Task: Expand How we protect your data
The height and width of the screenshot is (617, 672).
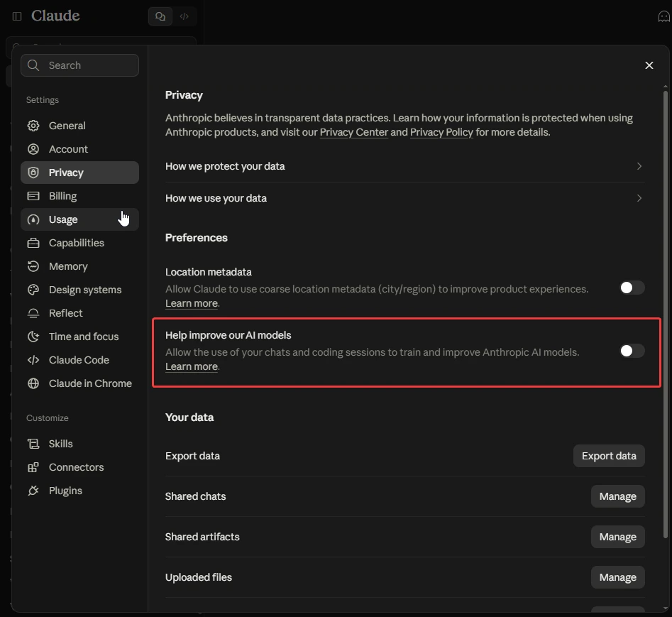Action: coord(404,166)
